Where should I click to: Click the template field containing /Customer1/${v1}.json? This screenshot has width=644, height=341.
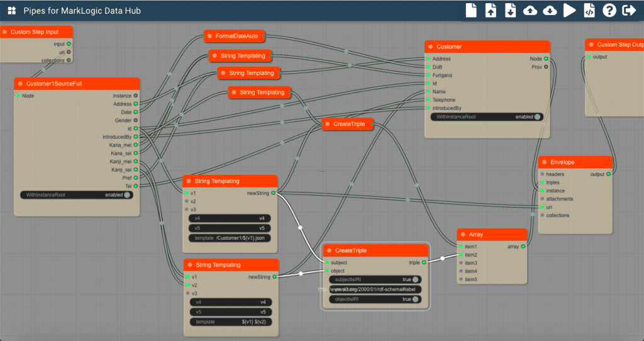pos(230,238)
